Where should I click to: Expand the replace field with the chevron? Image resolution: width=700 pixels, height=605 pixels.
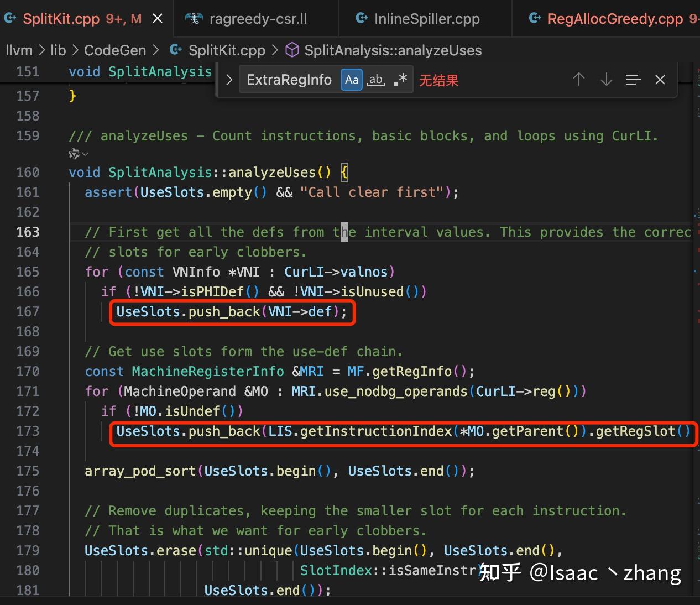[x=229, y=80]
